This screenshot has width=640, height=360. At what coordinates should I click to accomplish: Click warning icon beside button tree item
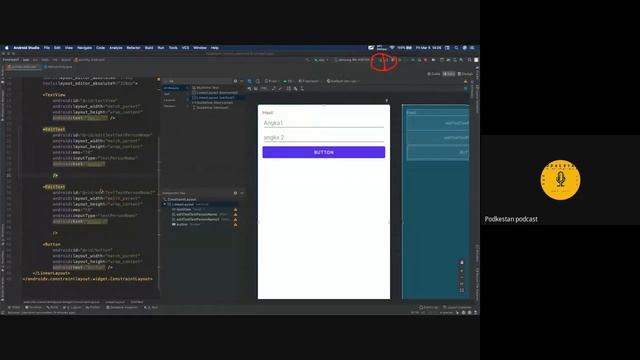tap(236, 224)
